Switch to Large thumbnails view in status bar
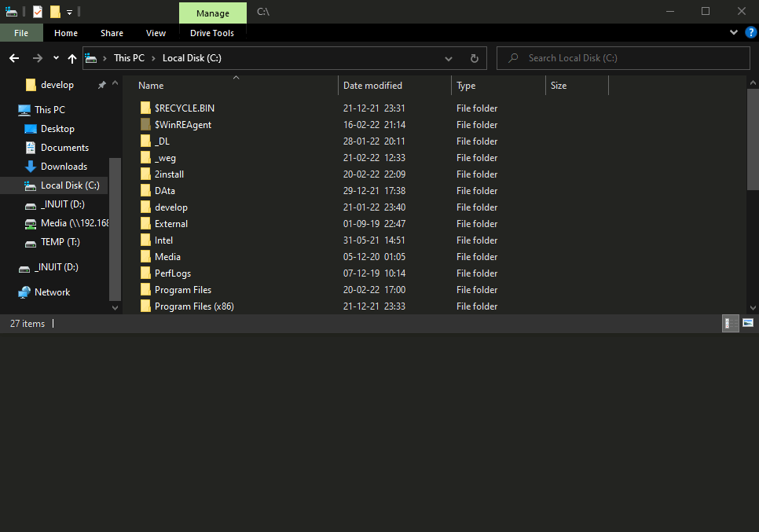 747,323
